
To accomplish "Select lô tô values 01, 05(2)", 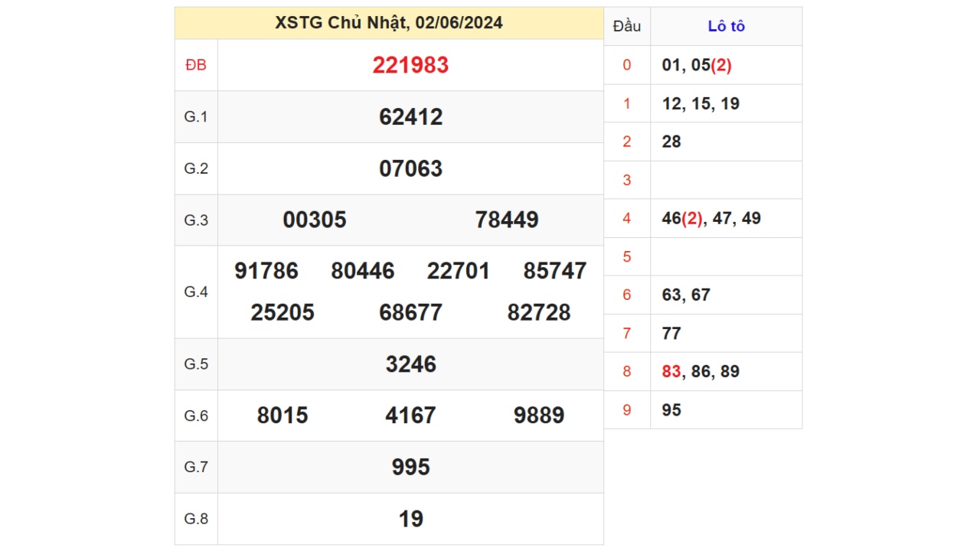I will (697, 65).
